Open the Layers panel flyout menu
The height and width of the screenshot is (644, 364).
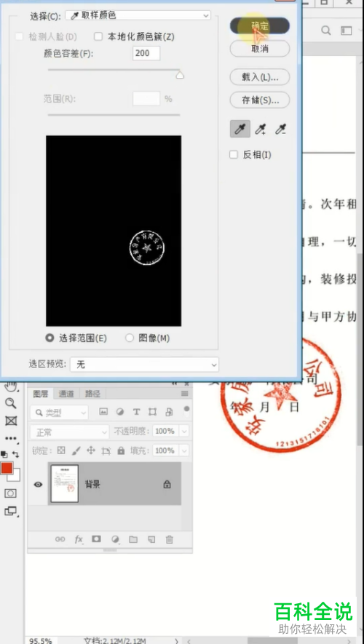(x=184, y=394)
